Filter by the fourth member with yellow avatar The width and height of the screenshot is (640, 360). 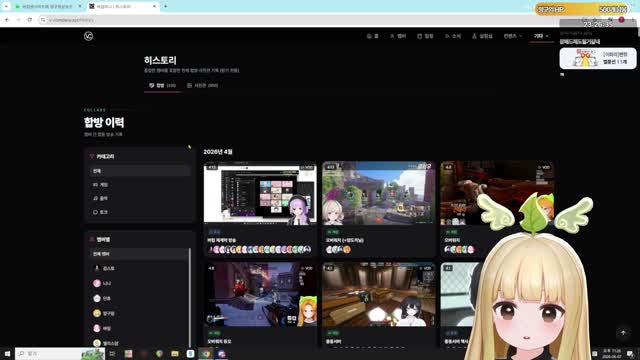click(138, 313)
